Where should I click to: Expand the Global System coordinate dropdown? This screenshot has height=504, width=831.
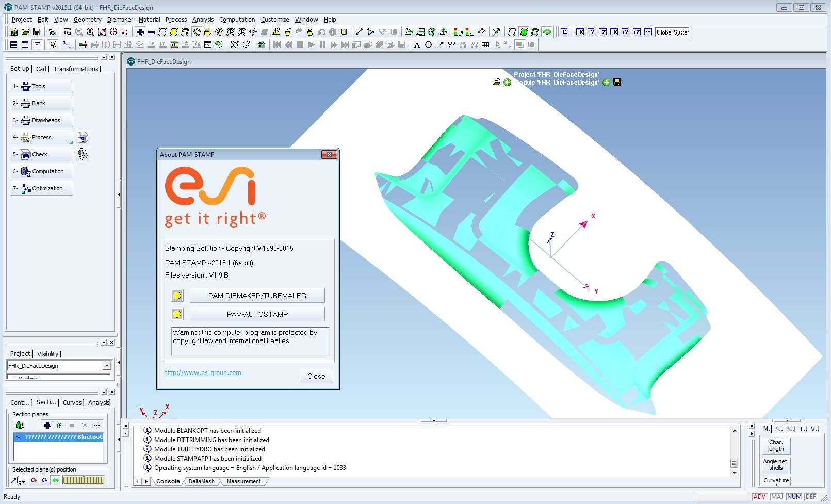[673, 32]
